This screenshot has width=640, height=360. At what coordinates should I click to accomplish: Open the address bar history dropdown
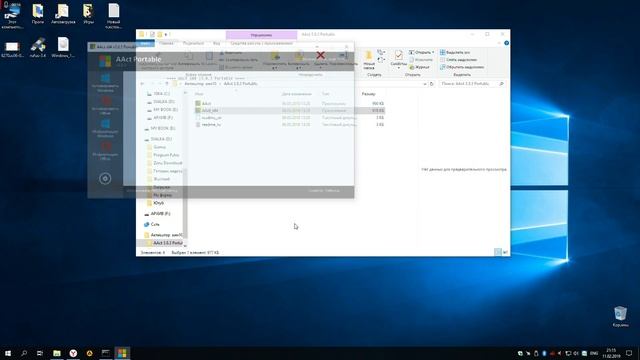pyautogui.click(x=425, y=84)
